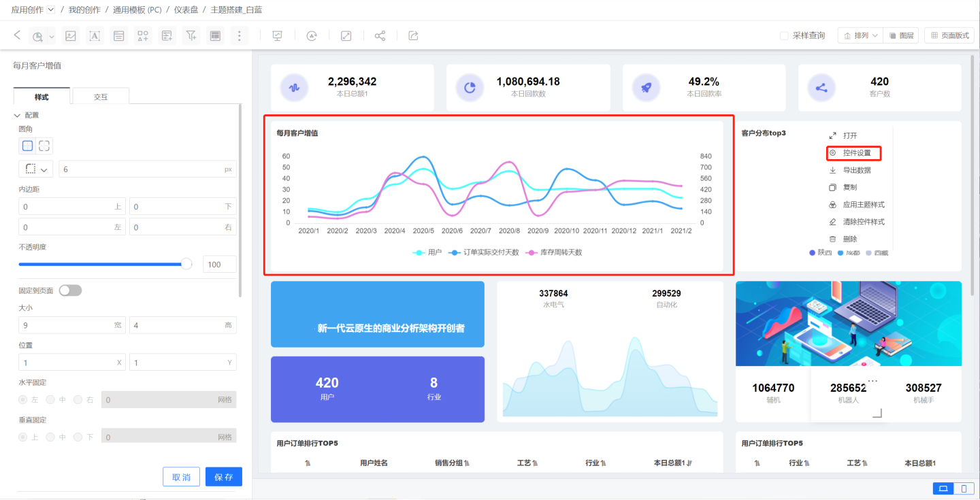This screenshot has height=500, width=980.
Task: Click the three-dot more options icon
Action: (x=239, y=36)
